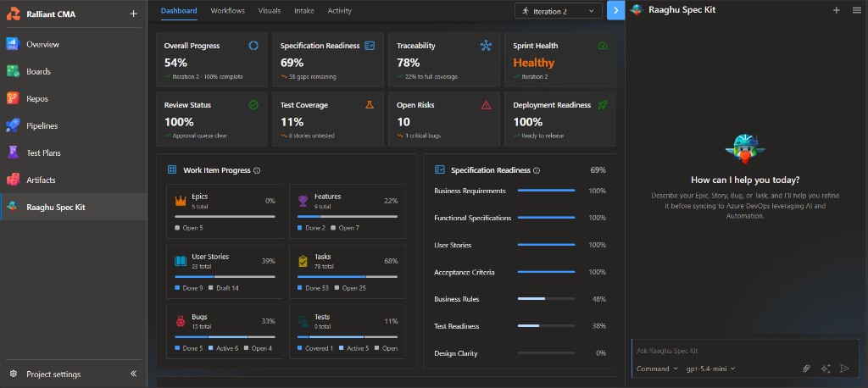Image resolution: width=868 pixels, height=388 pixels.
Task: Click the Test Readiness progress bar
Action: point(547,326)
